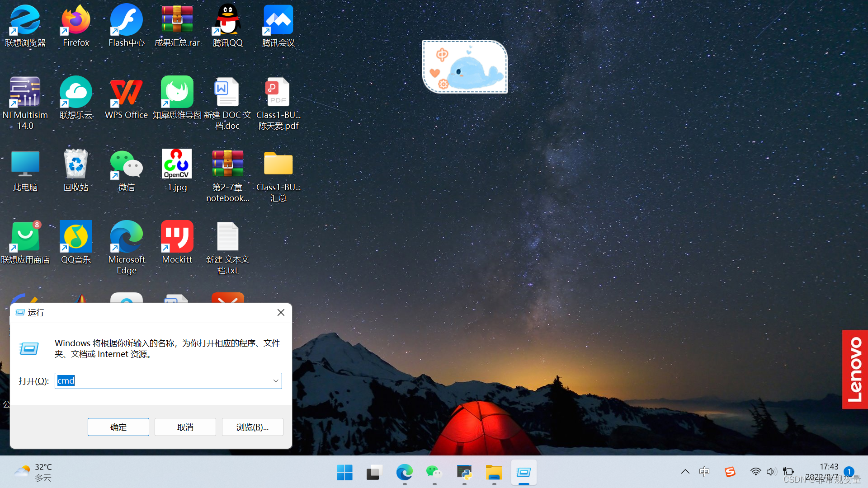Click 确定 in the Run dialog

tap(118, 427)
